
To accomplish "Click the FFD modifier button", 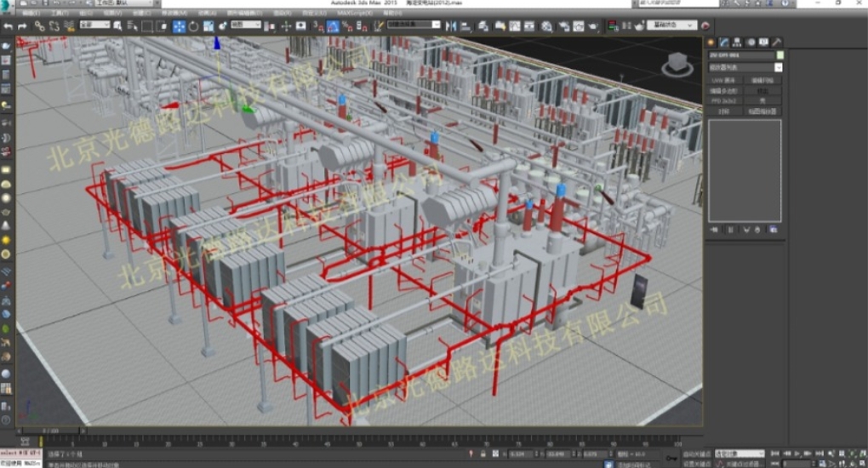I will pos(722,100).
